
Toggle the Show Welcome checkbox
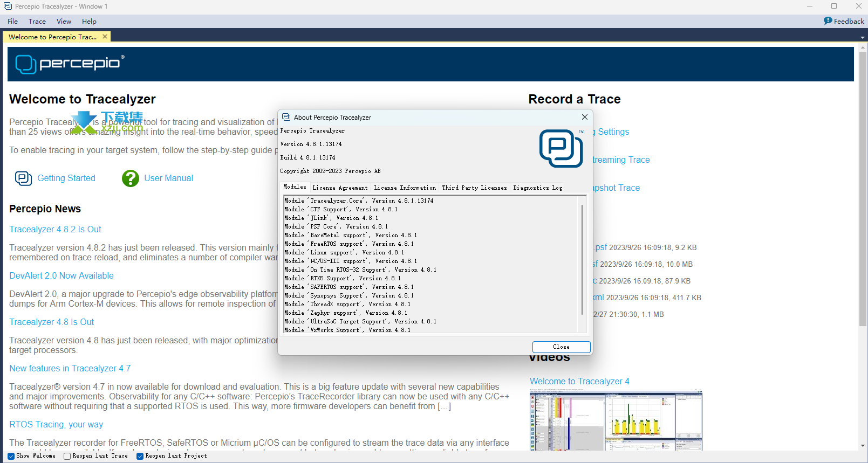coord(11,456)
